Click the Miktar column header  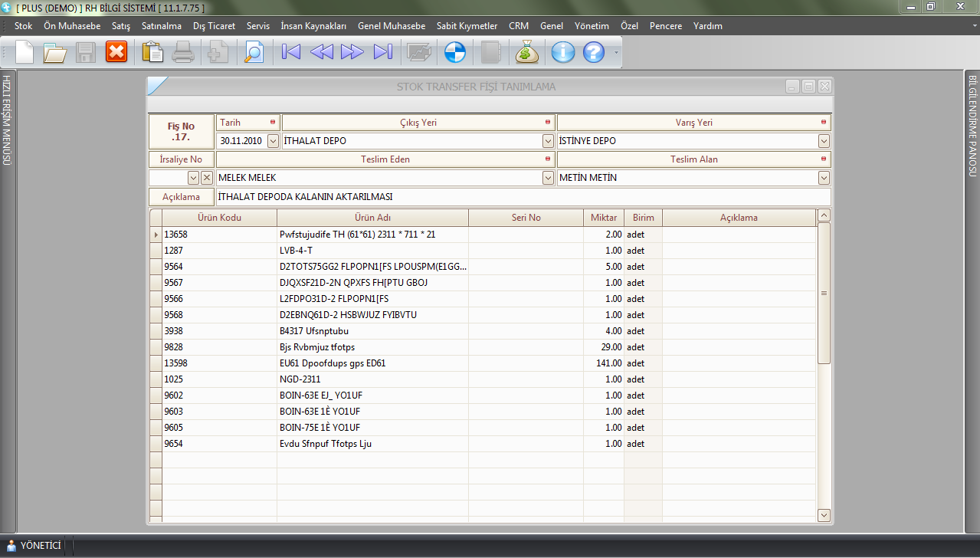pyautogui.click(x=603, y=218)
